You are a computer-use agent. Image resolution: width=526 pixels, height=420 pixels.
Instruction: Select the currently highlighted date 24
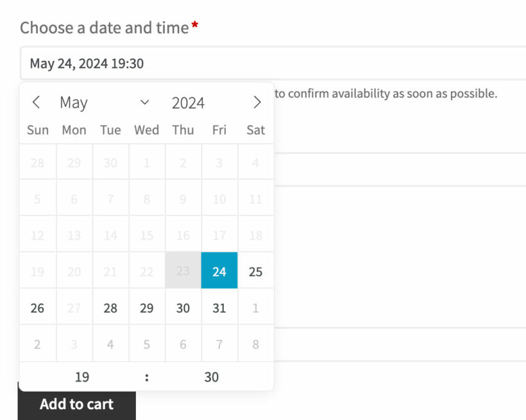(x=219, y=271)
